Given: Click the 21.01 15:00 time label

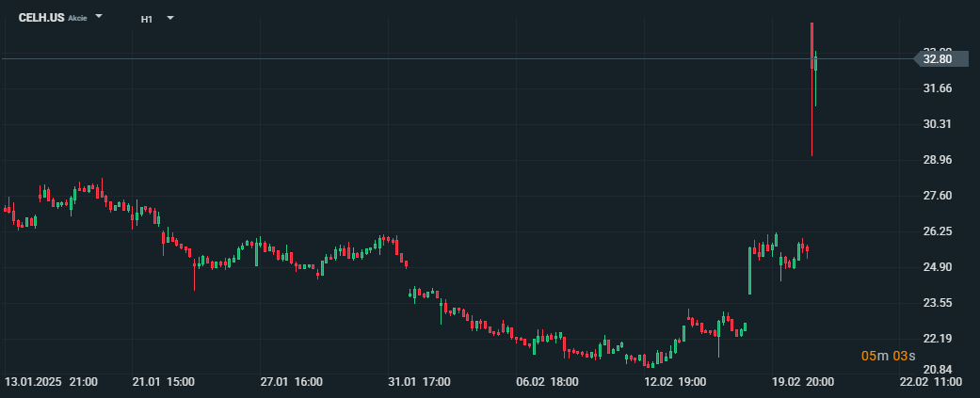Looking at the screenshot, I should pos(165,381).
